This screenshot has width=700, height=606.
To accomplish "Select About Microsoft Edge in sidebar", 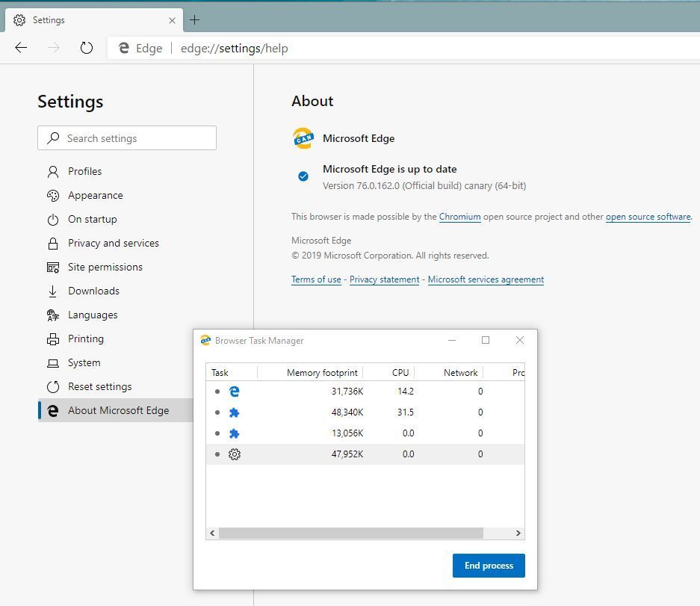I will (x=116, y=410).
